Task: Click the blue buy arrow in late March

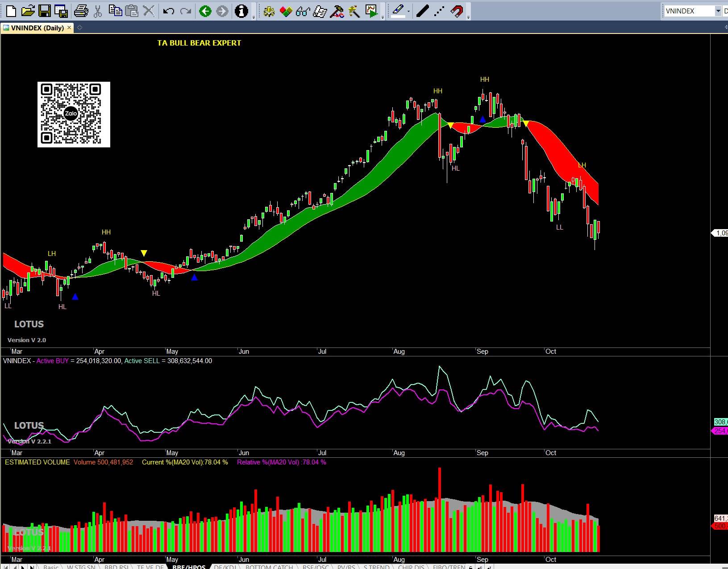Action: (x=75, y=297)
